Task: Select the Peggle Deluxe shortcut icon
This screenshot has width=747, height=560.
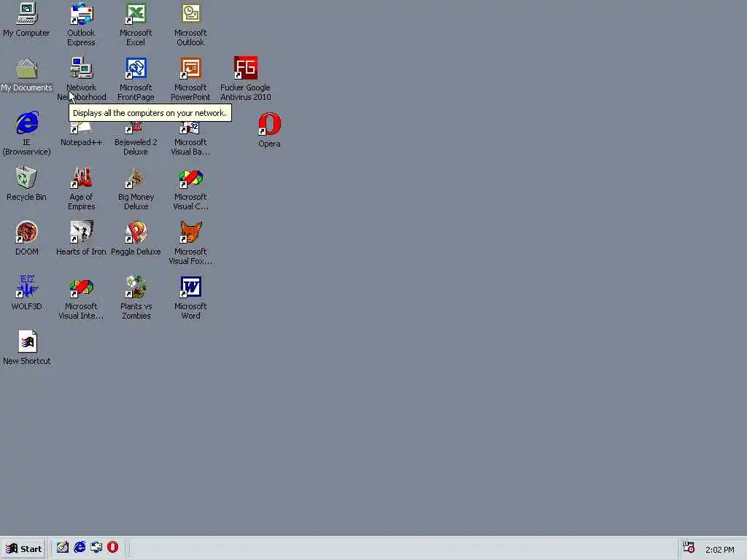Action: [x=136, y=233]
